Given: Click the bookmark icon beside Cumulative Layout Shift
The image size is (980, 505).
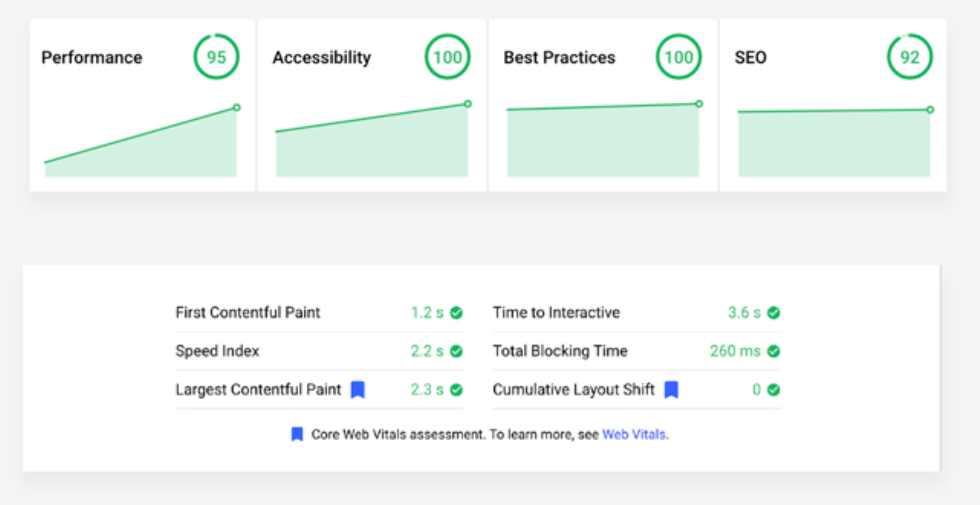Looking at the screenshot, I should 671,389.
